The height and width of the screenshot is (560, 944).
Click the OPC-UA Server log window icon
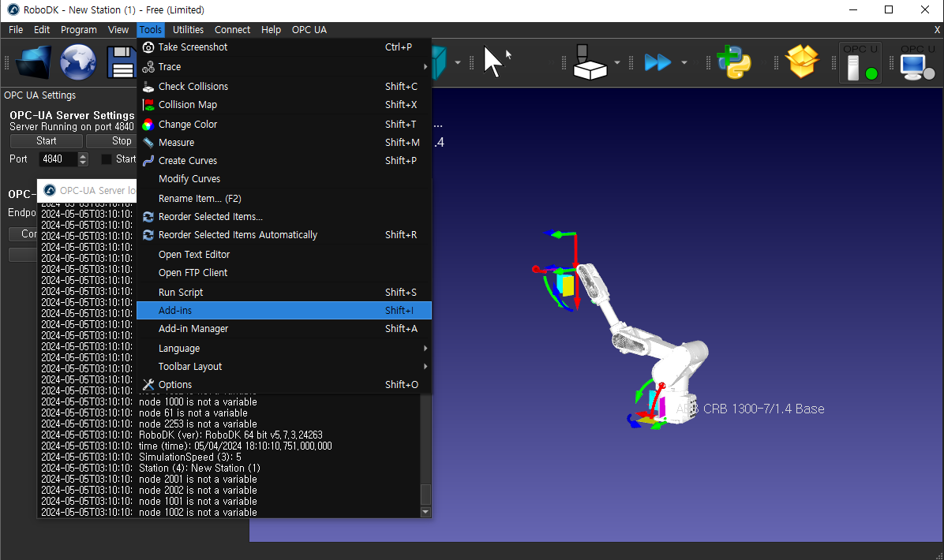pyautogui.click(x=50, y=190)
